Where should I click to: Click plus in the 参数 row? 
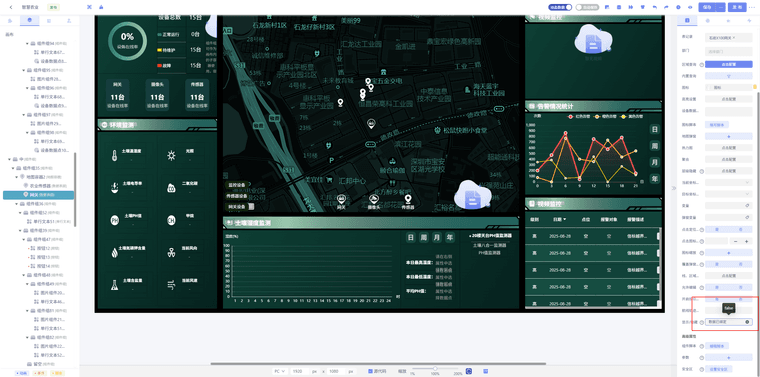728,358
